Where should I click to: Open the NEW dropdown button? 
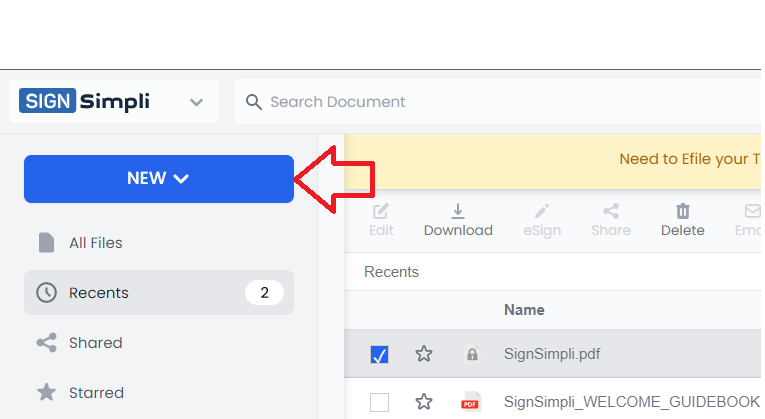[x=158, y=179]
